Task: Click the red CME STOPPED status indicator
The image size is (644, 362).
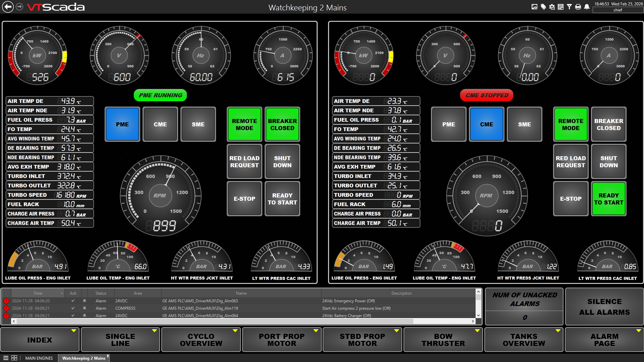Action: click(x=487, y=95)
